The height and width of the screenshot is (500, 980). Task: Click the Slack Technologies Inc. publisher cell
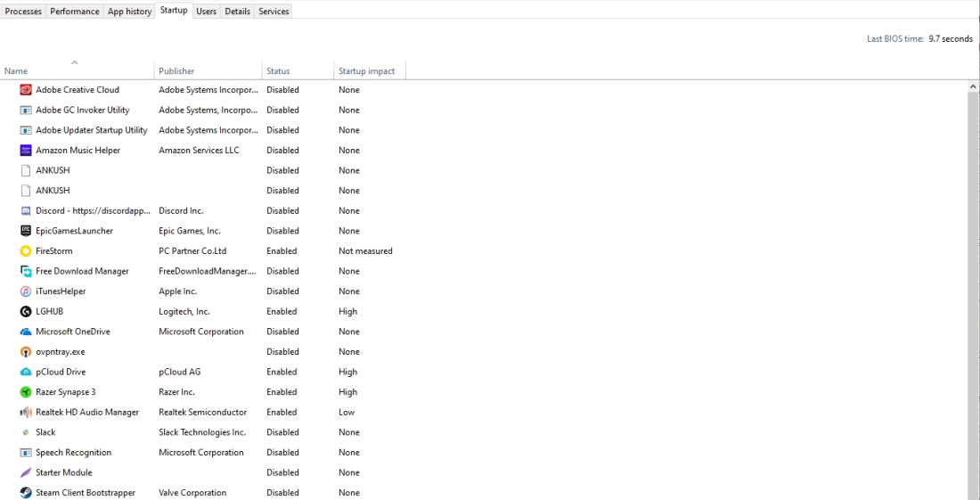tap(202, 432)
